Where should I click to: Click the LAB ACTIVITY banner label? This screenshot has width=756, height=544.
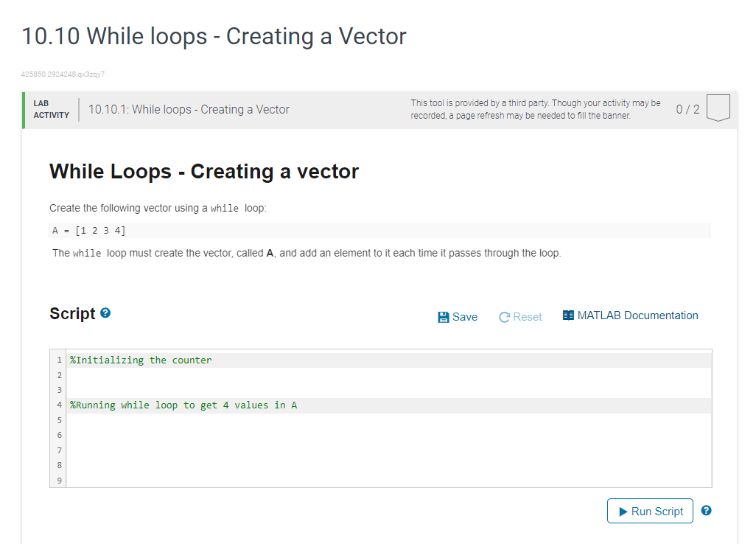[x=51, y=109]
